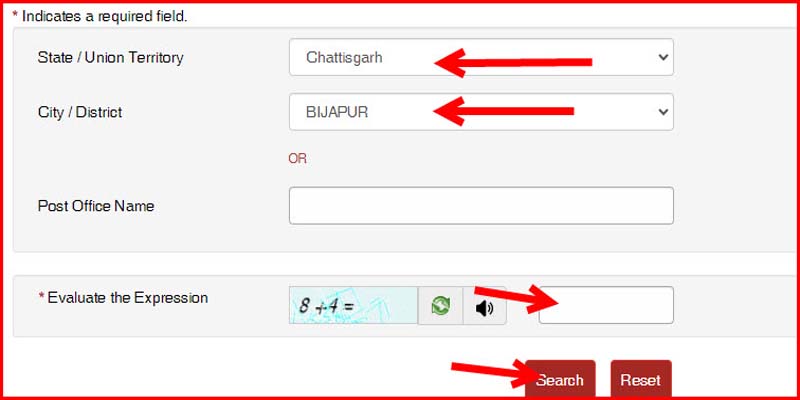The width and height of the screenshot is (800, 400).
Task: Click the captcha image showing 8 + 4
Action: (354, 305)
